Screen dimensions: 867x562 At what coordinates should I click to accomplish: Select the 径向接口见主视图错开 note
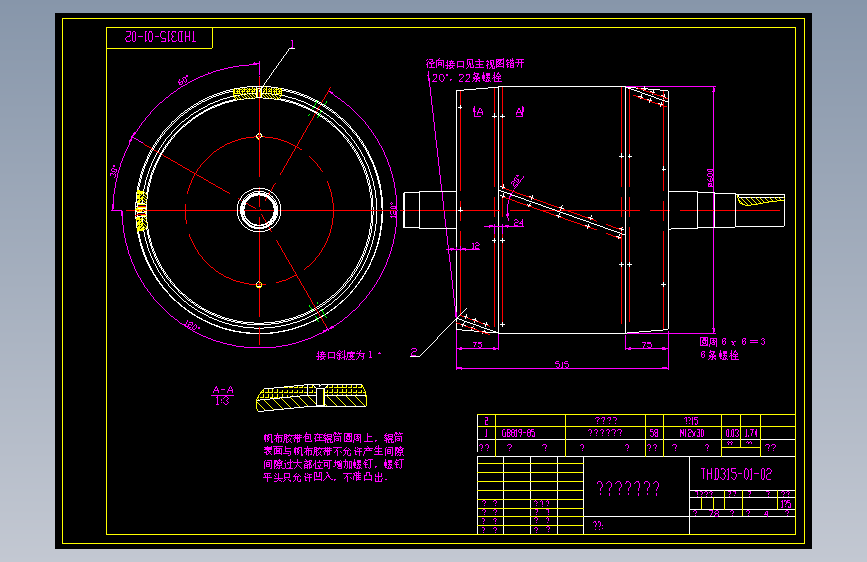(x=475, y=64)
